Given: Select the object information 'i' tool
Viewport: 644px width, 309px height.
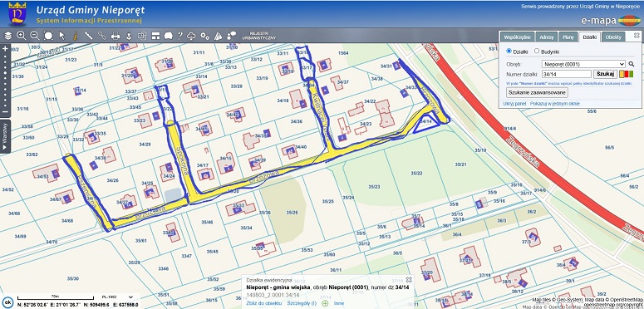Looking at the screenshot, I should point(75,36).
